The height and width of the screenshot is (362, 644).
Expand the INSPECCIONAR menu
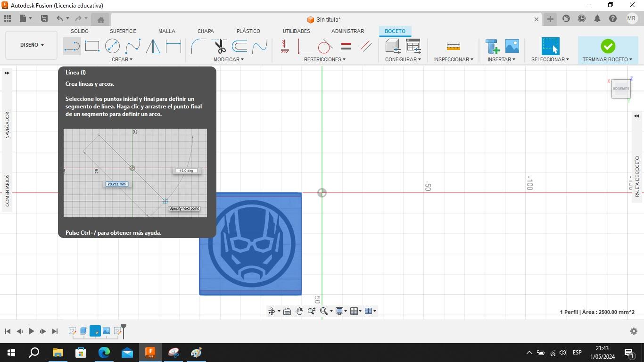[454, 59]
